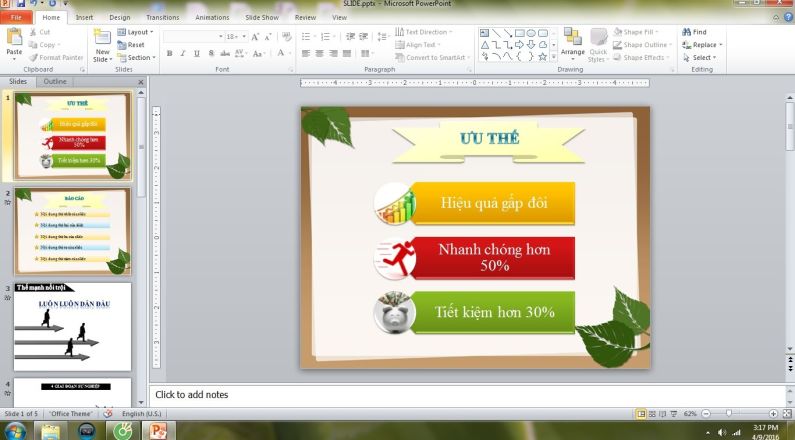Expand the shapes gallery More arrow

click(x=554, y=57)
